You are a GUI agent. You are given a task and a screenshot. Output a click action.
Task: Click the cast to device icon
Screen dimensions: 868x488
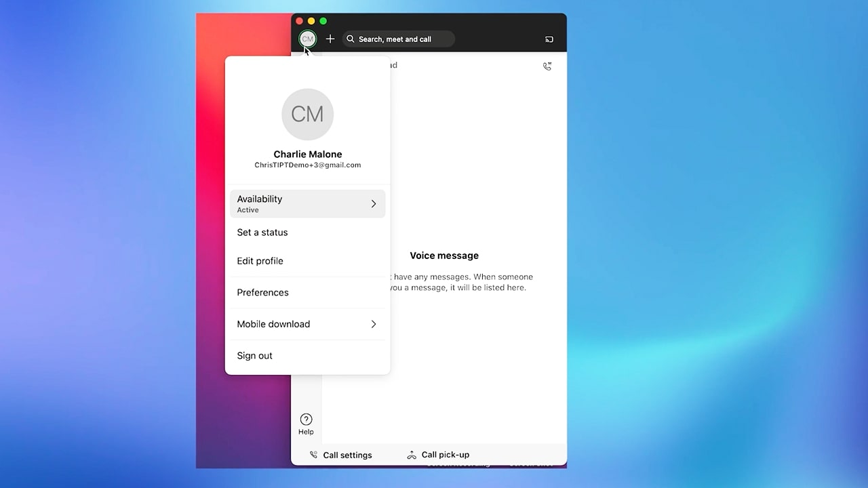549,39
